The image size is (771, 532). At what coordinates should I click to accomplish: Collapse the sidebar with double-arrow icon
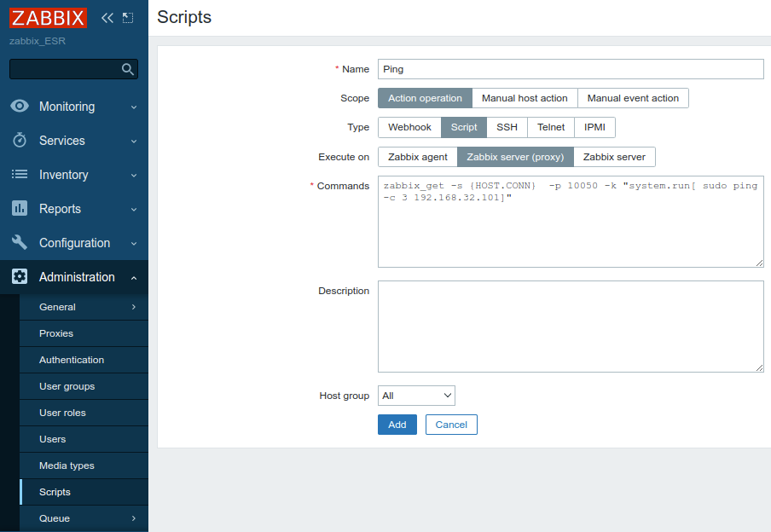[x=107, y=18]
